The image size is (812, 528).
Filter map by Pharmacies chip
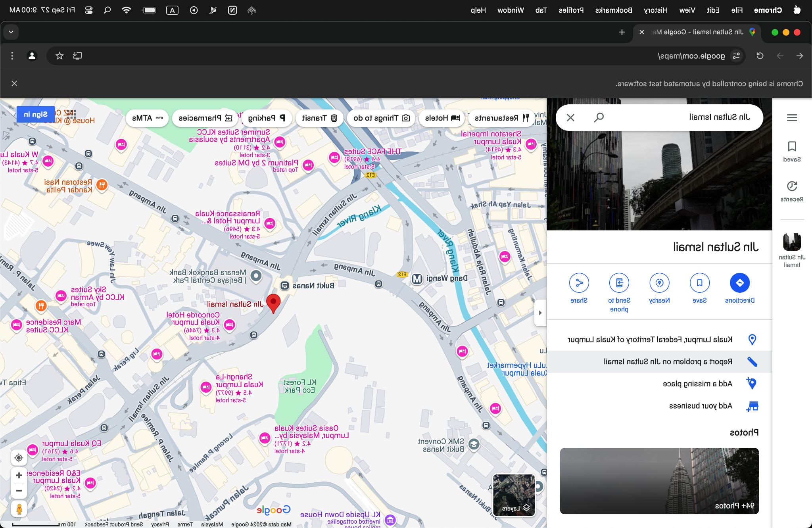click(205, 118)
